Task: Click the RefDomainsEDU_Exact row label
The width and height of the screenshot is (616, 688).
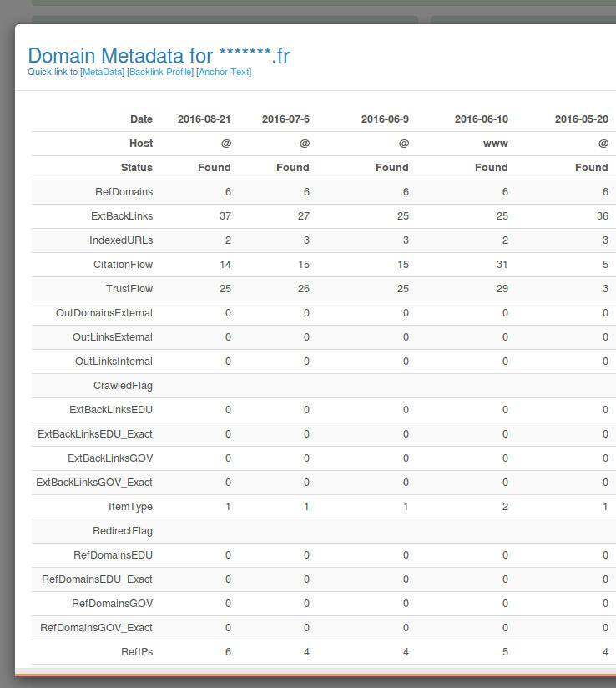Action: point(98,579)
